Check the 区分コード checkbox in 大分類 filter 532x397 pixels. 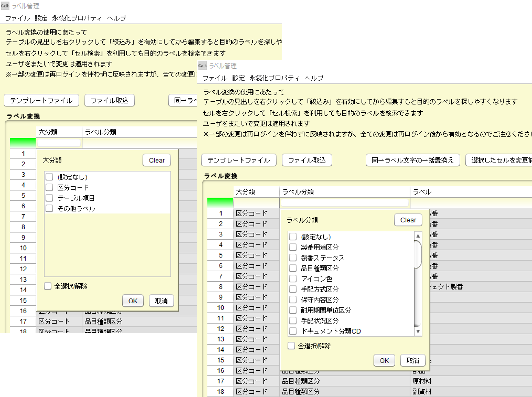pos(49,188)
